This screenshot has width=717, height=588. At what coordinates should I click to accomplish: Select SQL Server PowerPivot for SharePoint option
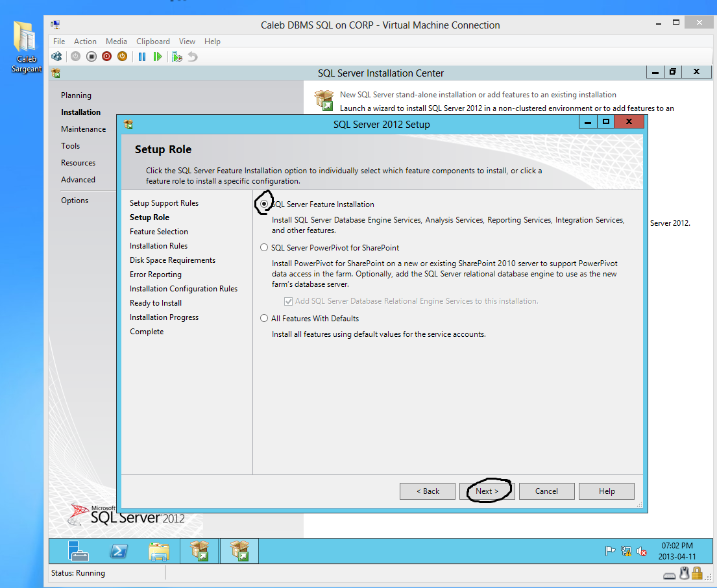click(264, 247)
